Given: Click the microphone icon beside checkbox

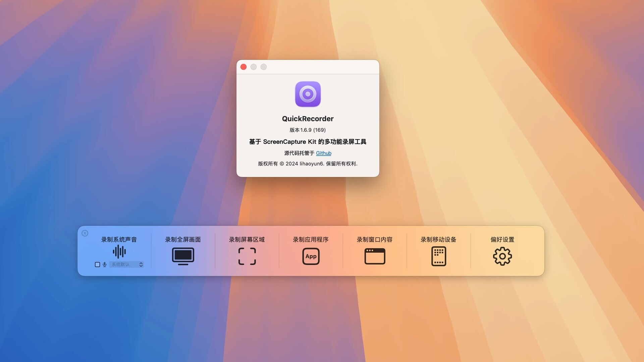Looking at the screenshot, I should [x=105, y=265].
